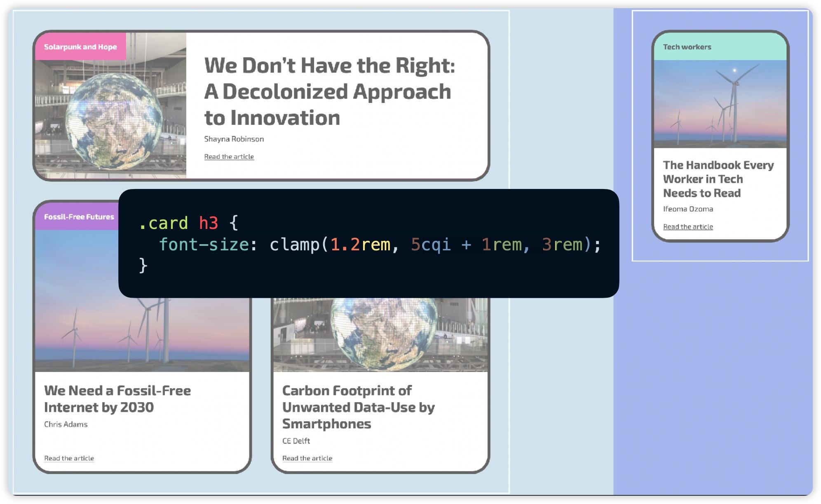Select the purple 'Fossil-Free Futures' category label
The height and width of the screenshot is (504, 821).
79,217
